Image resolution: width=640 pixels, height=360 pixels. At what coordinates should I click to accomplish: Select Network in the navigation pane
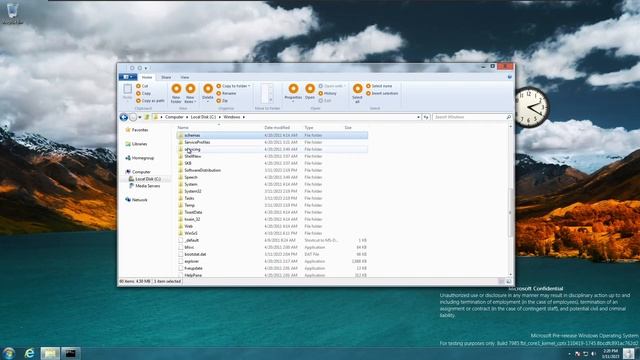point(139,200)
